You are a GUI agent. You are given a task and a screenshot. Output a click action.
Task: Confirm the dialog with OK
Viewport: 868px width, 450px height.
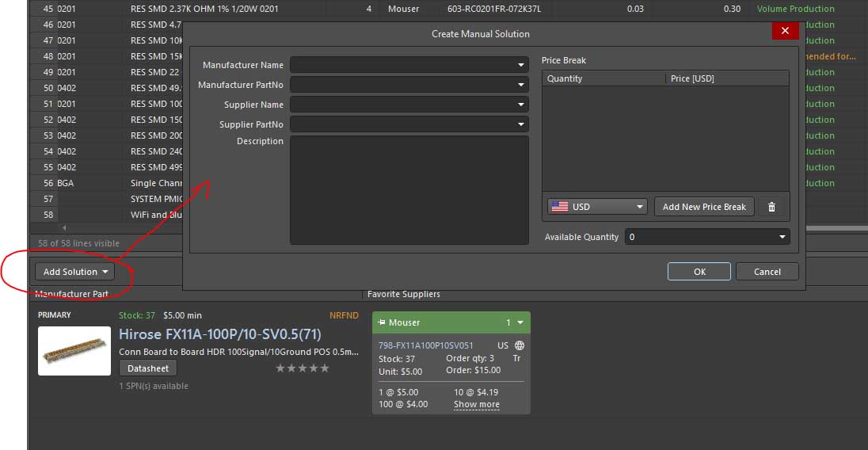pyautogui.click(x=699, y=272)
